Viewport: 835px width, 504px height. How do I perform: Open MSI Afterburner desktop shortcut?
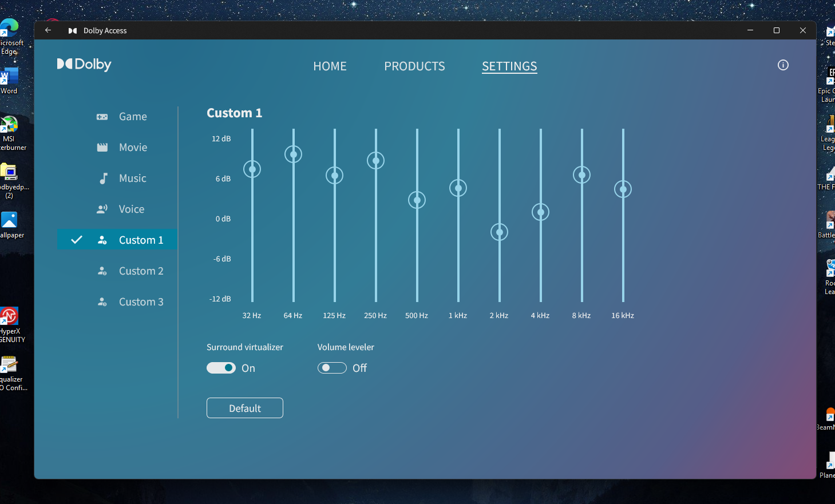click(10, 133)
